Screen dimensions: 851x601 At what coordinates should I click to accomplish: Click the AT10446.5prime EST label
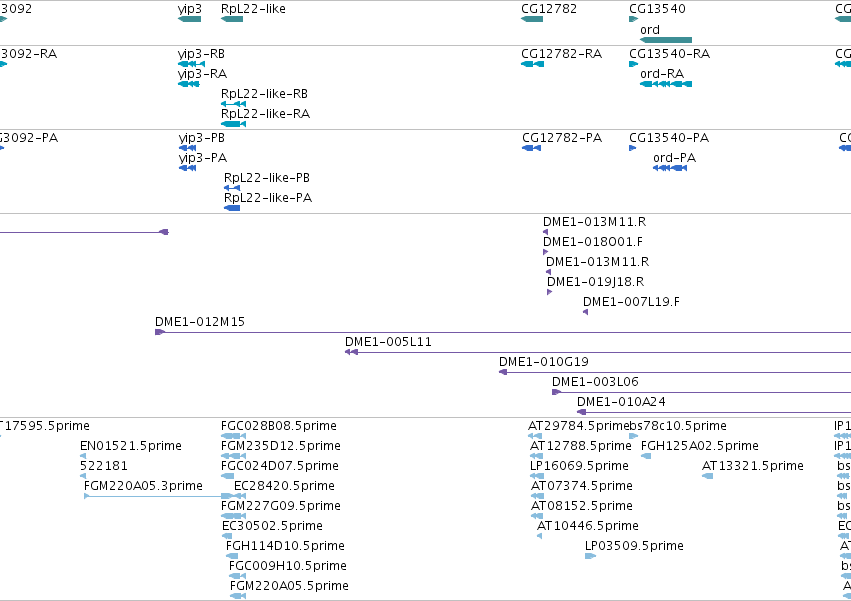(x=588, y=527)
